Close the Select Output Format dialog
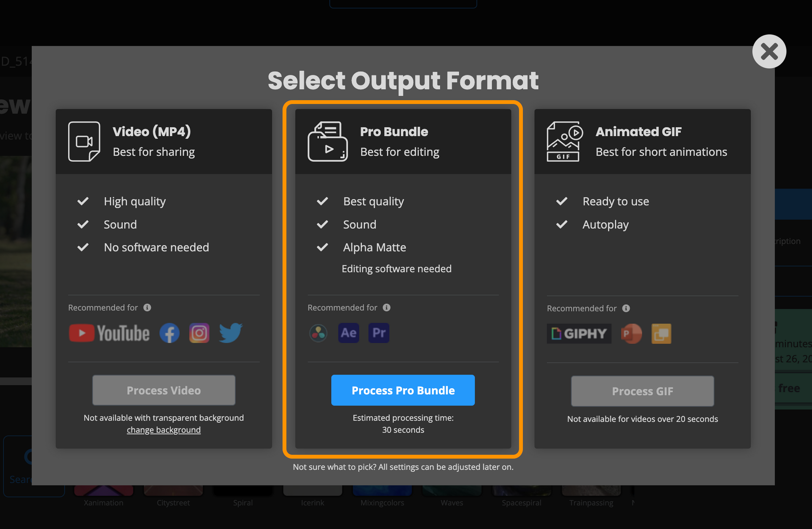The width and height of the screenshot is (812, 529). point(768,52)
